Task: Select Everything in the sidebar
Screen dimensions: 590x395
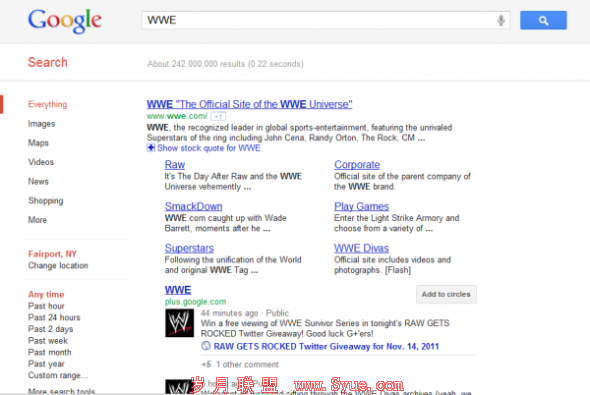Action: (x=47, y=104)
